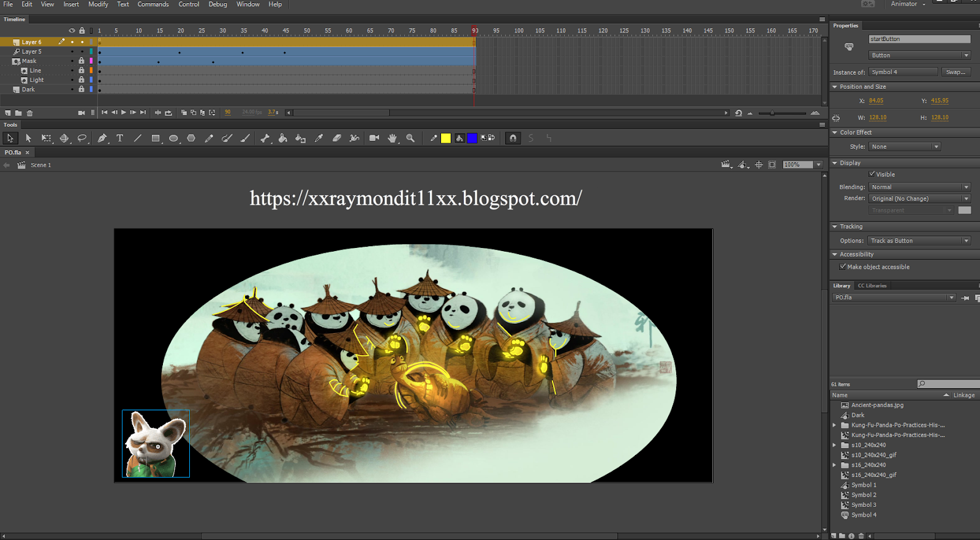Expand the s10_240x240 library folder

click(834, 445)
